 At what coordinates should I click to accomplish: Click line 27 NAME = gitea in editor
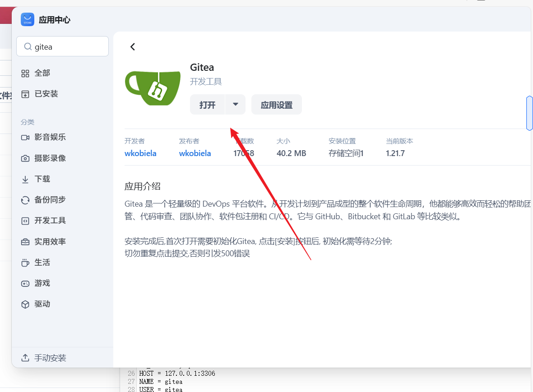tap(161, 382)
